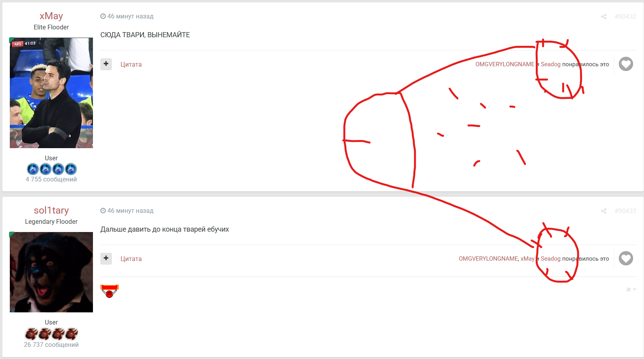644x359 pixels.
Task: Like xMay's post with heart icon
Action: tap(626, 64)
